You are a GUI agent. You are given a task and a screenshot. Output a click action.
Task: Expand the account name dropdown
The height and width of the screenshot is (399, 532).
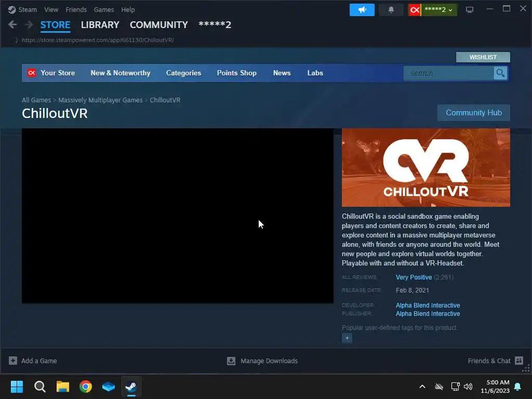438,10
